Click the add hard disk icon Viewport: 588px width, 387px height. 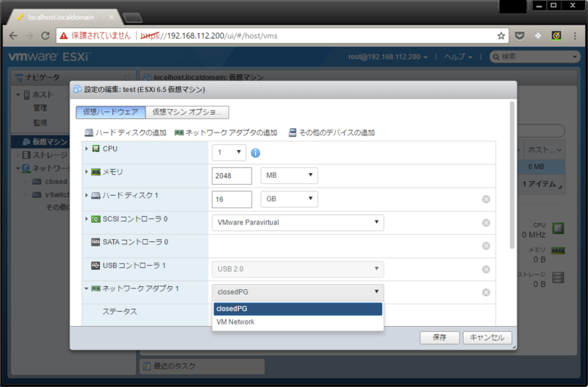pyautogui.click(x=89, y=132)
